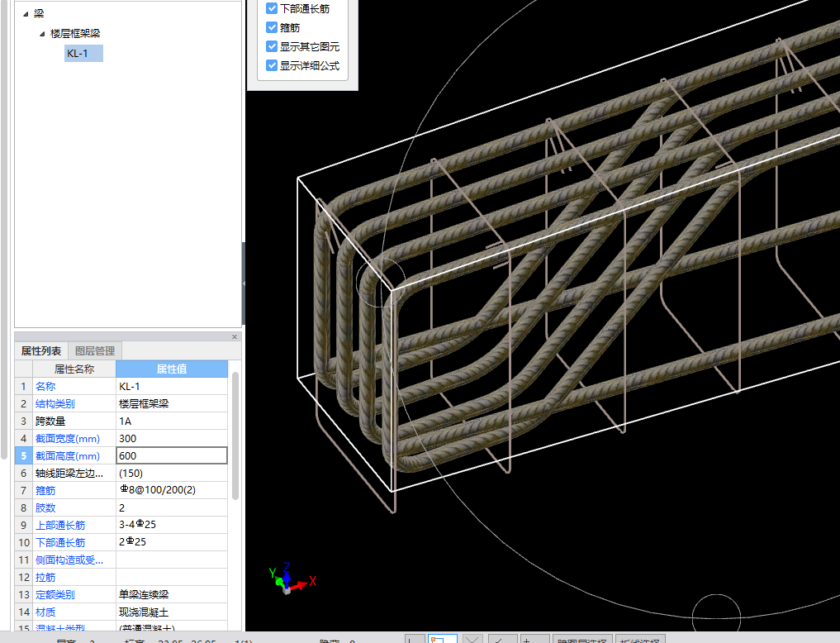The height and width of the screenshot is (643, 840).
Task: Toggle the 显示详细公式 checkbox
Action: coord(272,65)
